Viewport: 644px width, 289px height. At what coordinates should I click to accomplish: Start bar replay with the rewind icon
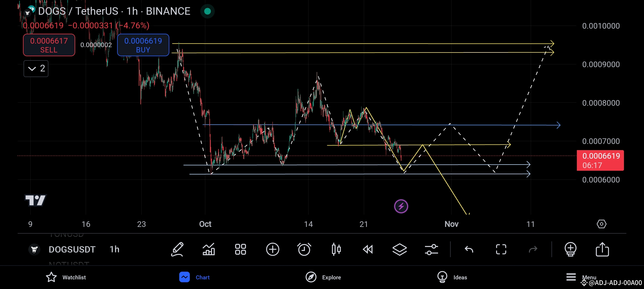point(368,249)
